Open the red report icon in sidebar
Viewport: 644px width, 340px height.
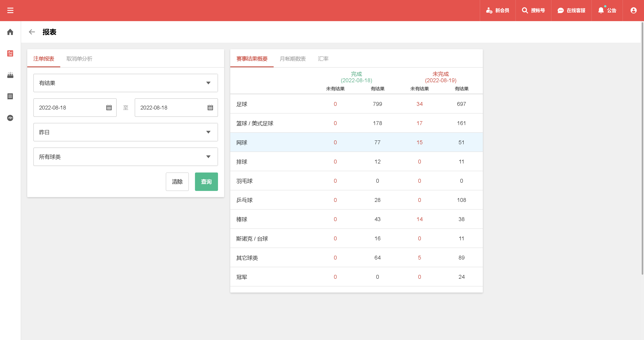10,53
